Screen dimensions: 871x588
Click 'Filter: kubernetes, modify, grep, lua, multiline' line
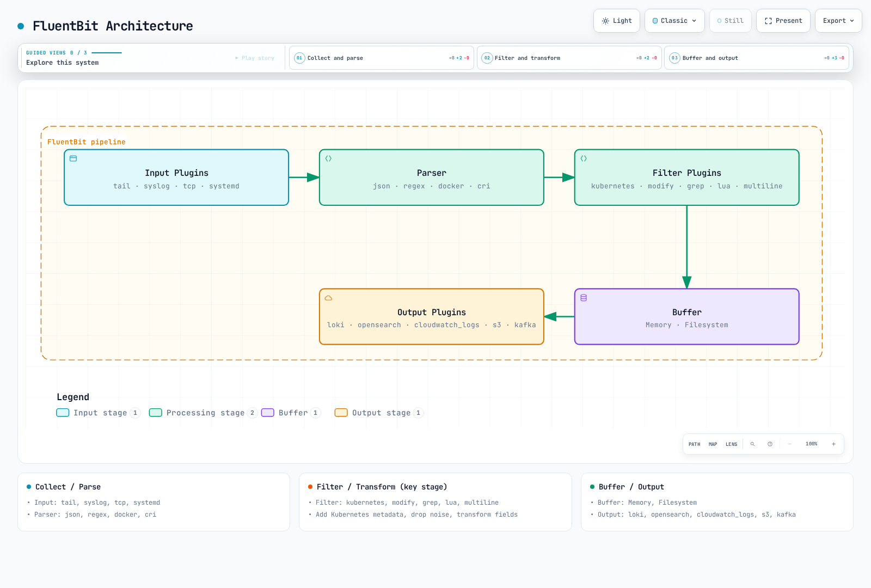click(407, 503)
